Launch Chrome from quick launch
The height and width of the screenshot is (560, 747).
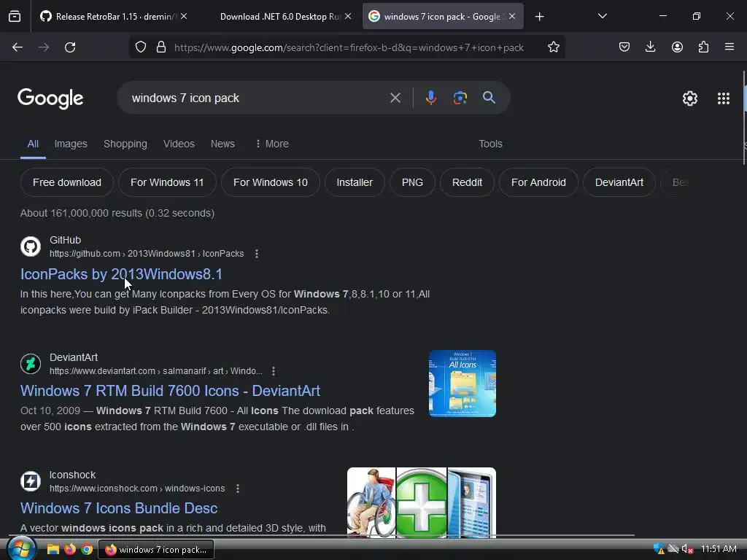tap(87, 550)
